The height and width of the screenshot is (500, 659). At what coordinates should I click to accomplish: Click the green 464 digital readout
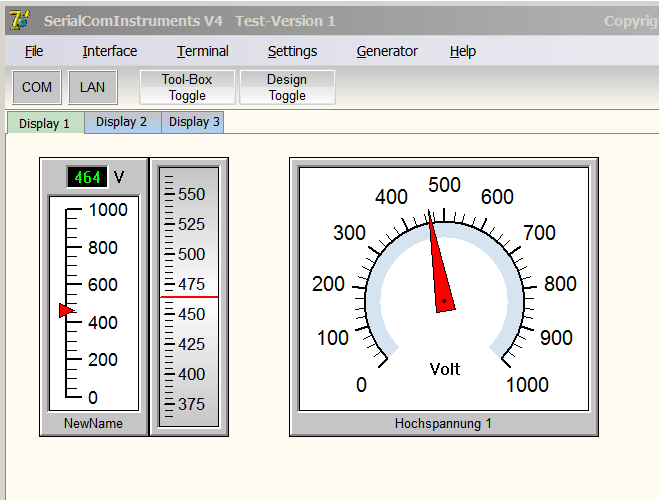pos(87,177)
